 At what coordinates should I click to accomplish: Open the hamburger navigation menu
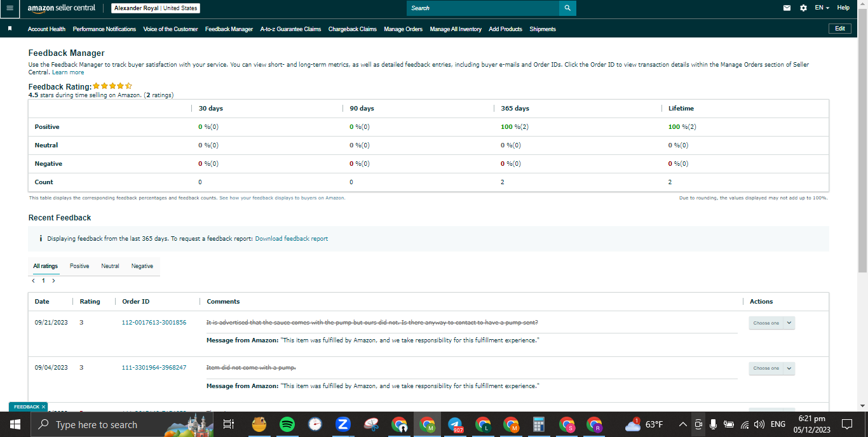10,8
